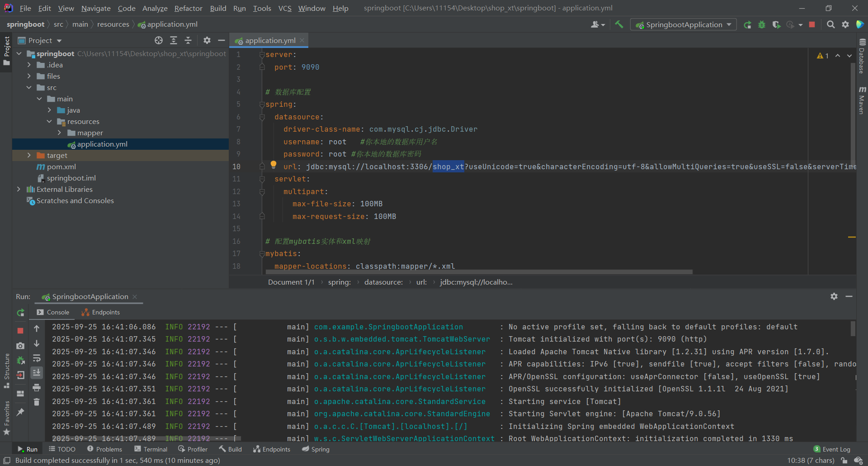Rerun the application from the Run panel sidebar
Viewport: 868px width, 466px height.
click(20, 313)
